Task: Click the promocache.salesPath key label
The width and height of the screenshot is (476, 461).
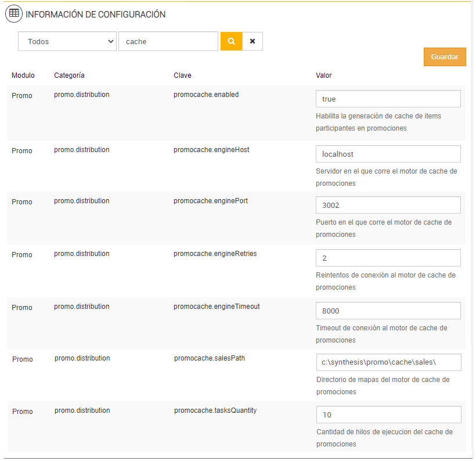Action: [x=210, y=358]
